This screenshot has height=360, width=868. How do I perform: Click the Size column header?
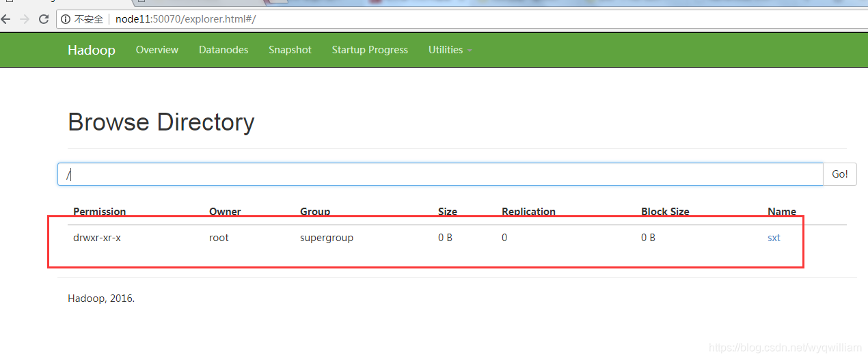pyautogui.click(x=448, y=212)
